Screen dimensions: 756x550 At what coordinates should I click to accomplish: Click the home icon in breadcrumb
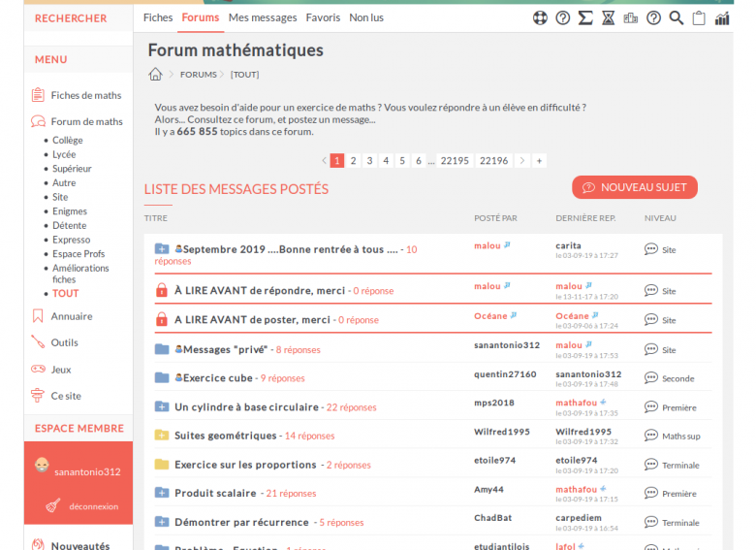(155, 75)
